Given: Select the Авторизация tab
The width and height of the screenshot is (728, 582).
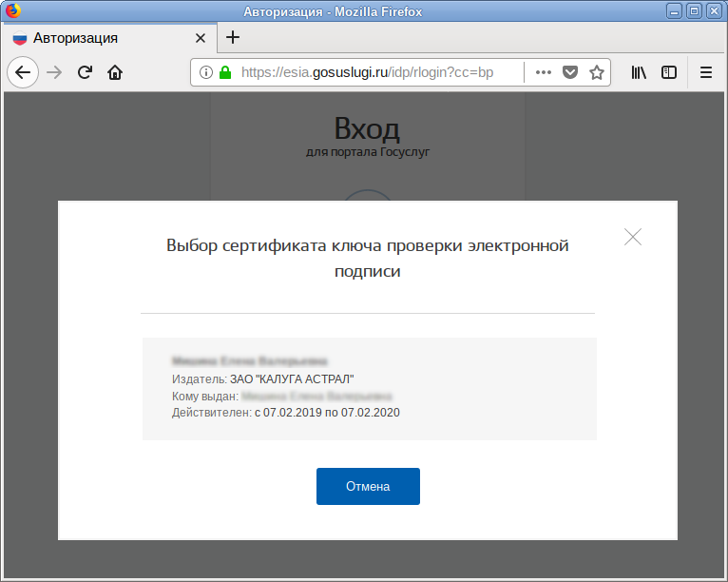Looking at the screenshot, I should tap(109, 38).
